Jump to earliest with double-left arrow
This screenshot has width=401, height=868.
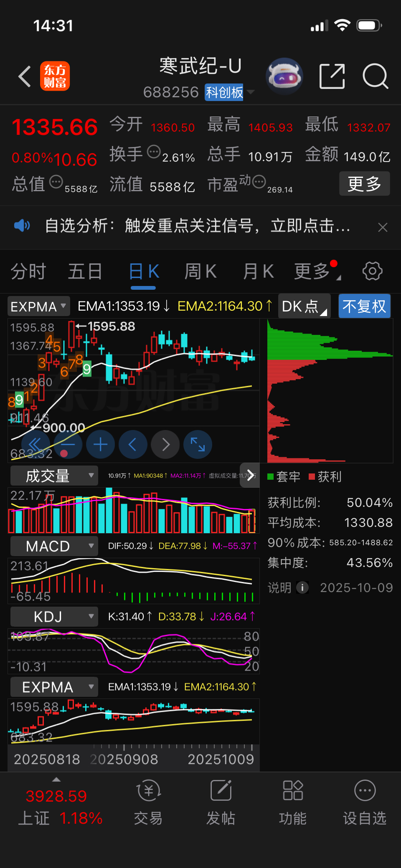[x=35, y=445]
